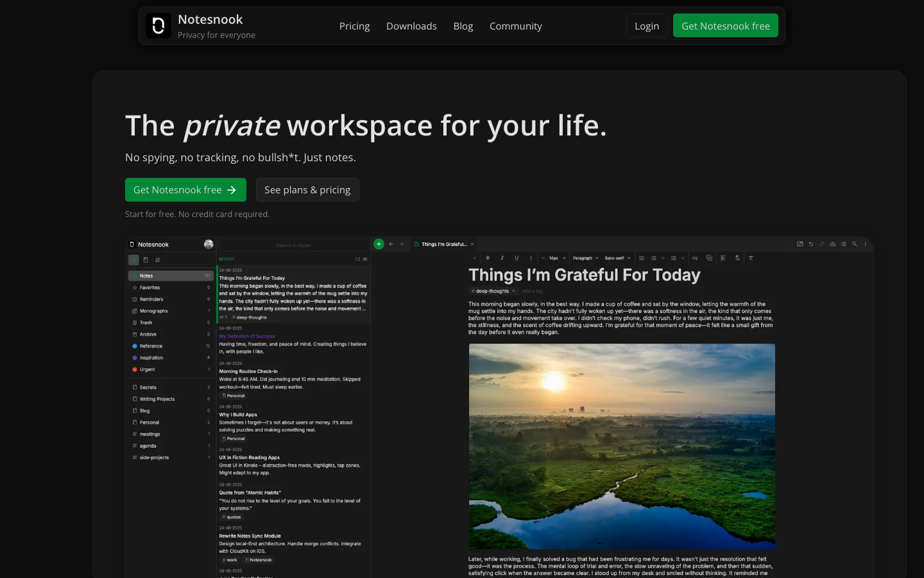Image resolution: width=924 pixels, height=578 pixels.
Task: Click the search icon in the editor toolbar
Action: [x=854, y=244]
